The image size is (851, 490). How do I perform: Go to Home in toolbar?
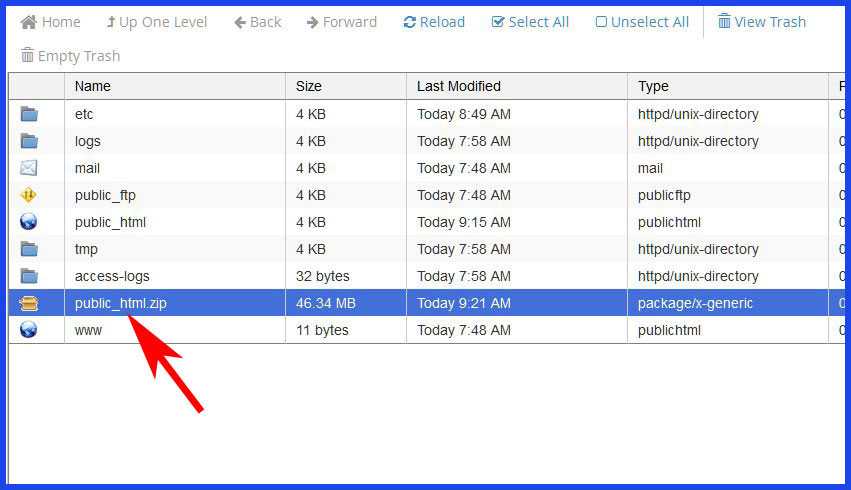coord(51,22)
